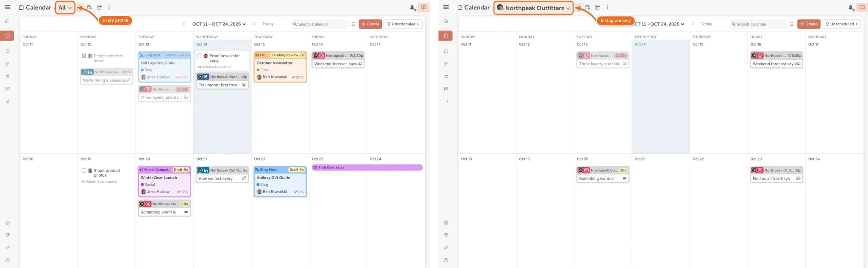Open the 'Find us at Trail Days' Instagram post
This screenshot has height=268, width=868.
776,174
